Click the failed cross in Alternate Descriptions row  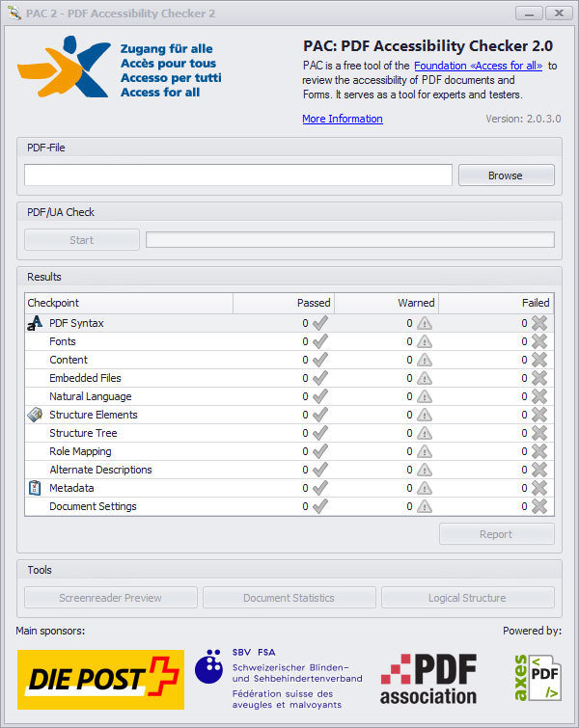point(539,470)
